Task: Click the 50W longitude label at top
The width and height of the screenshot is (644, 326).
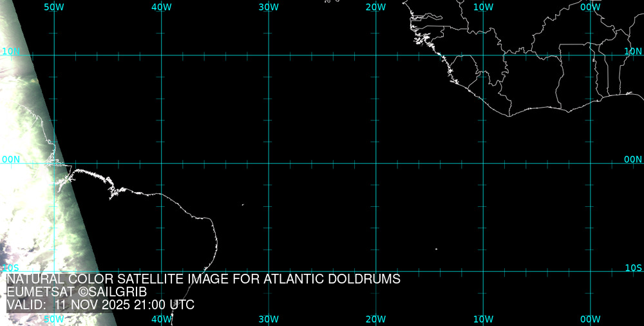Action: click(x=54, y=6)
